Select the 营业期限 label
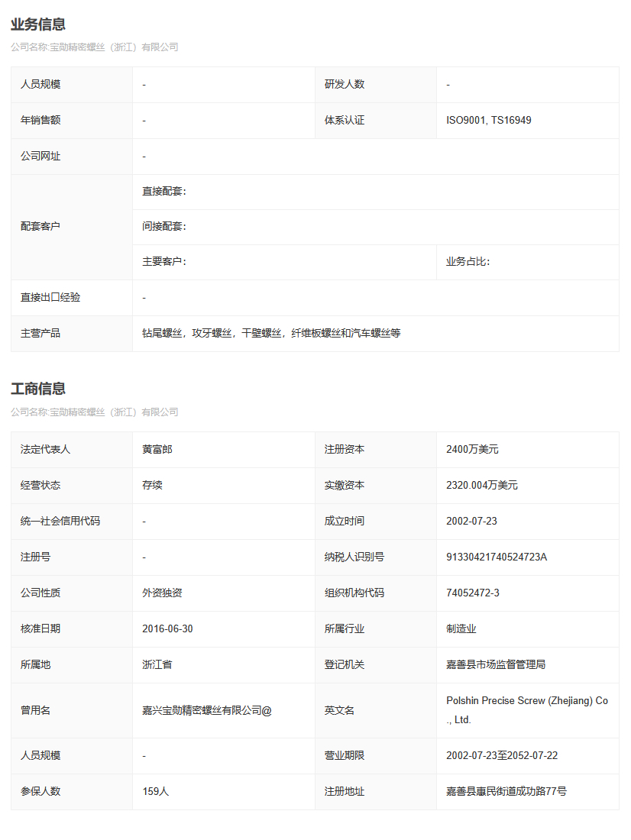631x840 pixels. point(345,756)
